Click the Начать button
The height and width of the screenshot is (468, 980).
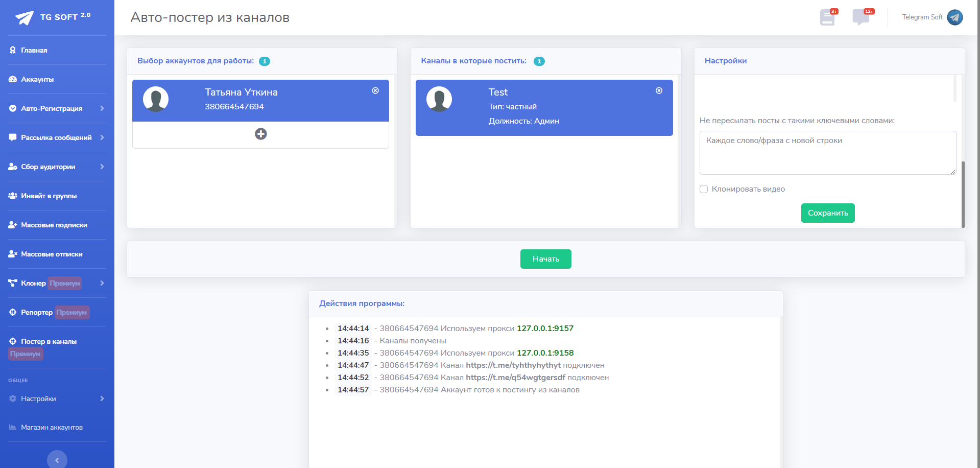[546, 259]
